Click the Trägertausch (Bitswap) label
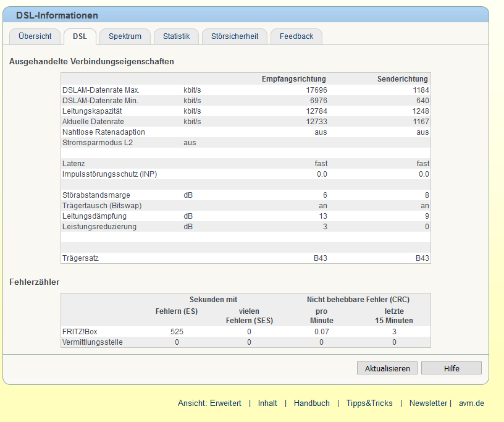Image resolution: width=504 pixels, height=422 pixels. click(x=102, y=206)
